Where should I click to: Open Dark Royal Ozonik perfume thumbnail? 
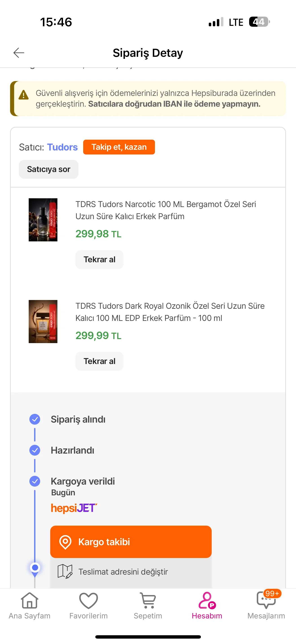pyautogui.click(x=43, y=322)
